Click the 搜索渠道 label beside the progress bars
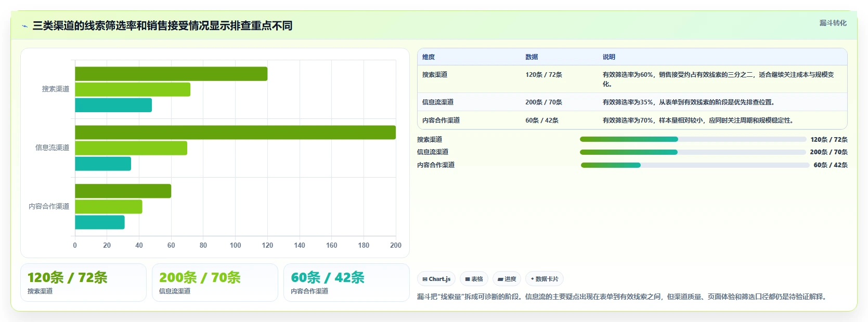Screen dimensions: 868x322 [430, 140]
